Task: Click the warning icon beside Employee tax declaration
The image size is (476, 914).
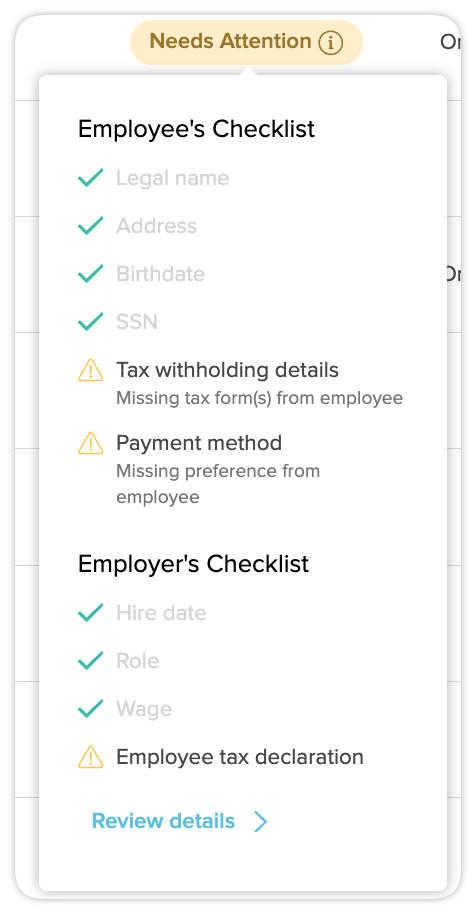Action: [90, 757]
